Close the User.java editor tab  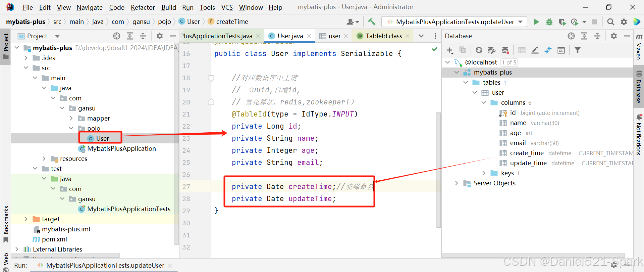tap(309, 36)
